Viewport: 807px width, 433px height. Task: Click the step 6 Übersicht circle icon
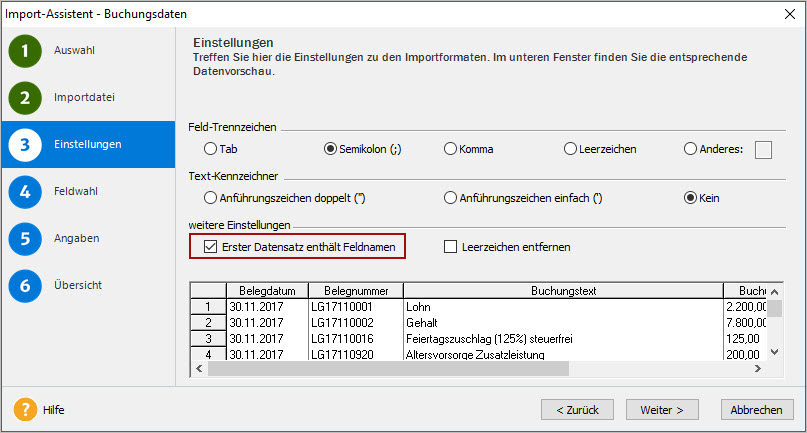tap(25, 286)
